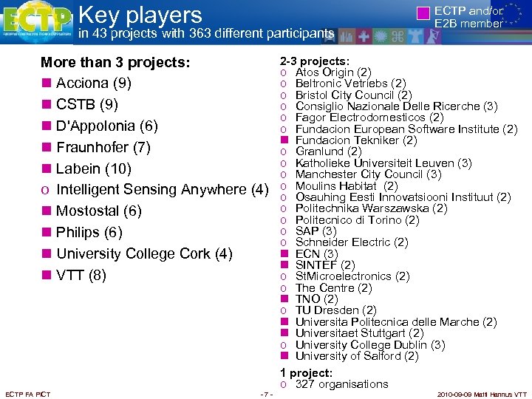Click the subtitle about 43 projects
The width and height of the screenshot is (532, 399).
(206, 33)
